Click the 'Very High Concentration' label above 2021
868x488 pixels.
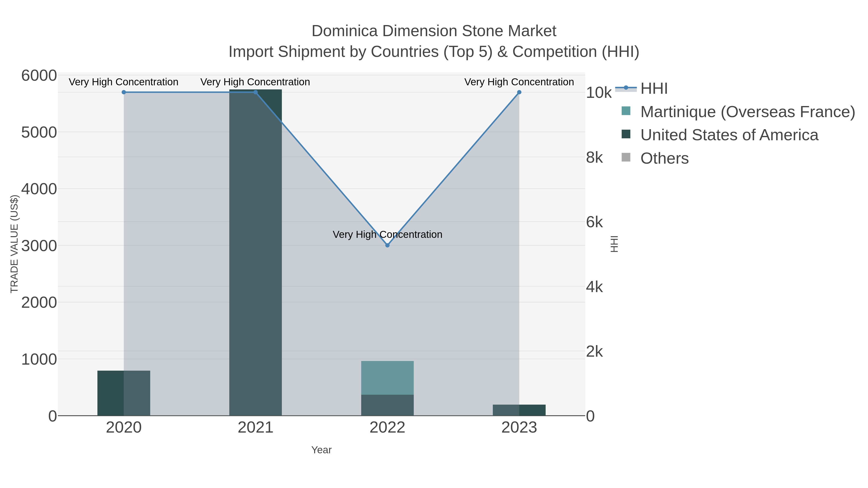click(255, 82)
